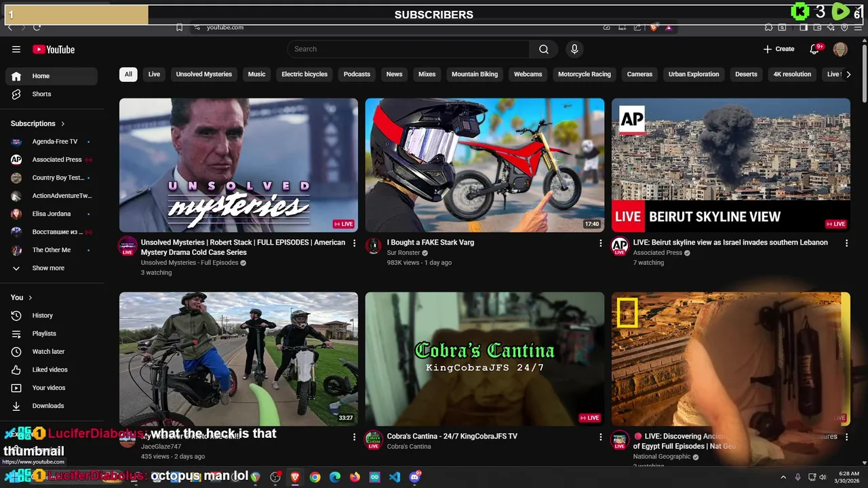Expand the Subscriptions section chevron
This screenshot has width=868, height=488.
pos(63,123)
